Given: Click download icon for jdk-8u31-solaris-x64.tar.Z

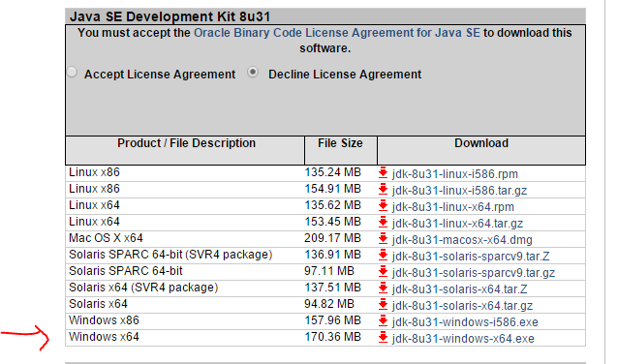Looking at the screenshot, I should click(383, 288).
